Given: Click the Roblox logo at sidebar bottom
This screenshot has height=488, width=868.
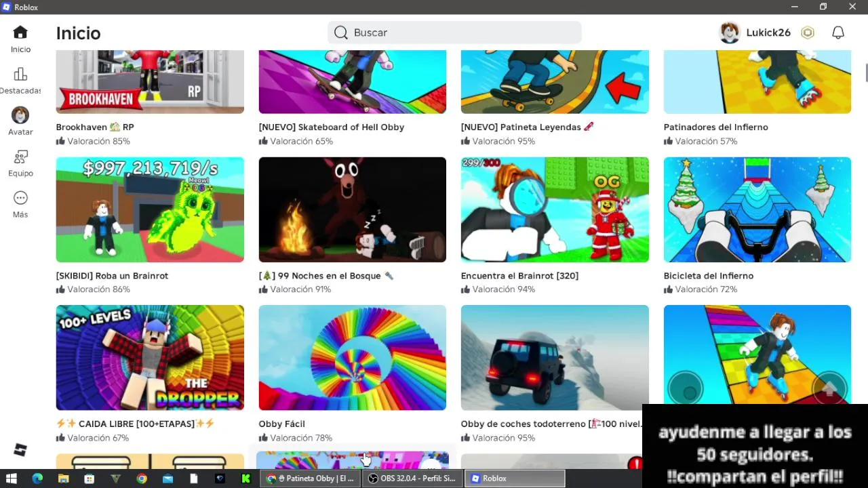Looking at the screenshot, I should pos(20,450).
